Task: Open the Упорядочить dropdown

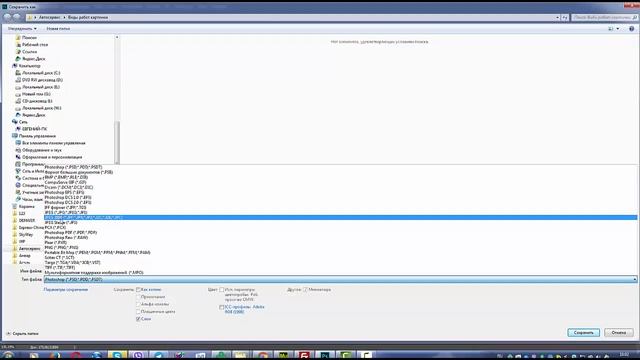Action: point(22,29)
